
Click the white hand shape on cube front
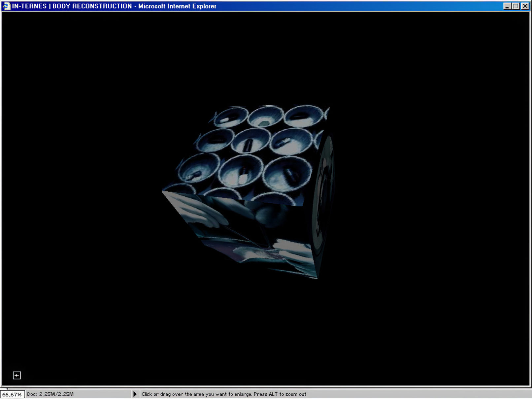coord(198,211)
